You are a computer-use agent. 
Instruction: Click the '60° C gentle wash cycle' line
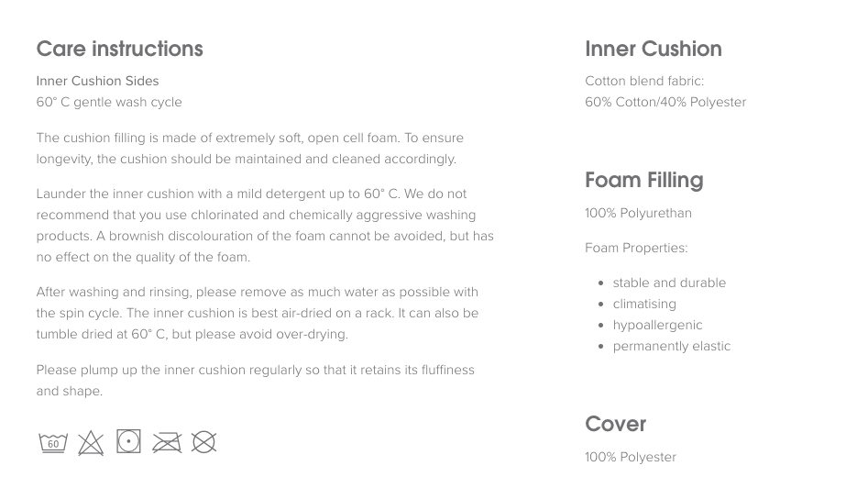[x=109, y=102]
